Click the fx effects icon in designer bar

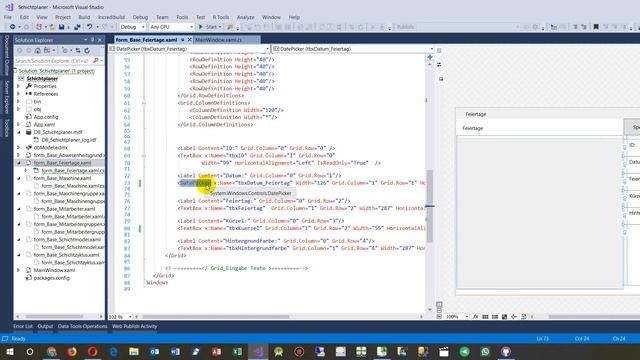pyautogui.click(x=476, y=316)
